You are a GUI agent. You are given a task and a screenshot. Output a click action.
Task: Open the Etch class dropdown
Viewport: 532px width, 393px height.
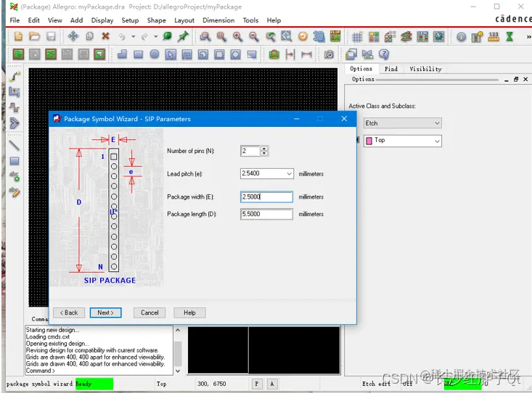point(403,123)
